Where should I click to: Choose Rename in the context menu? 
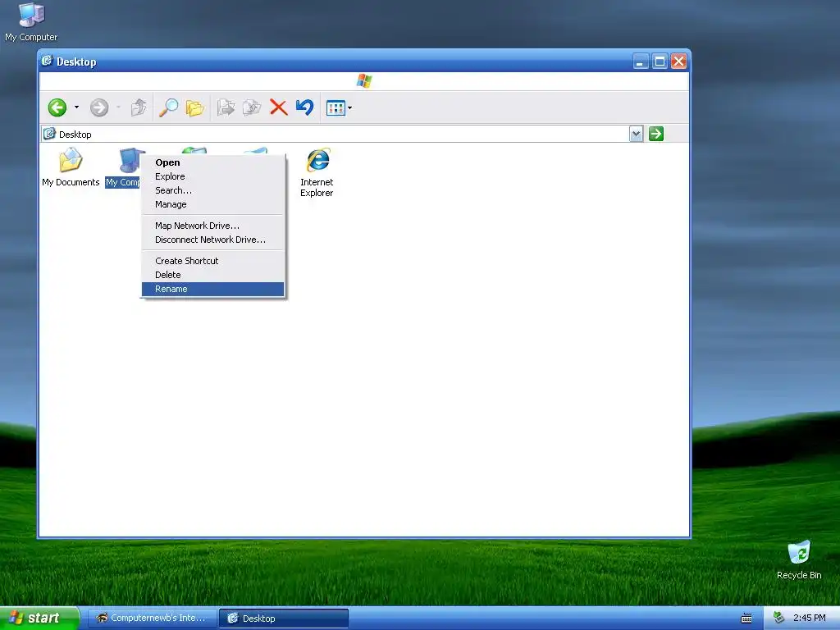click(212, 289)
